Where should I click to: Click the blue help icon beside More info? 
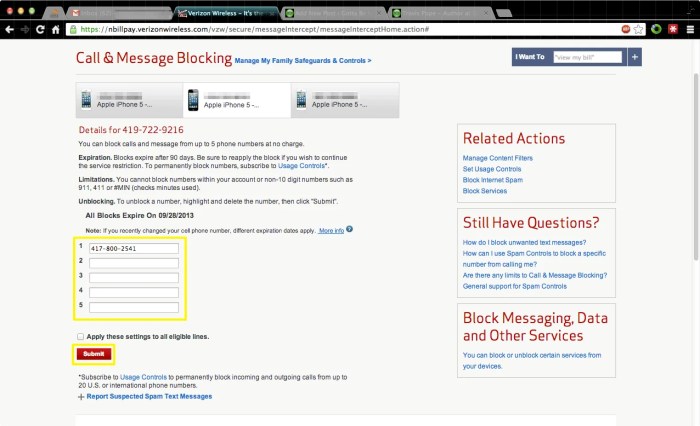click(x=349, y=229)
